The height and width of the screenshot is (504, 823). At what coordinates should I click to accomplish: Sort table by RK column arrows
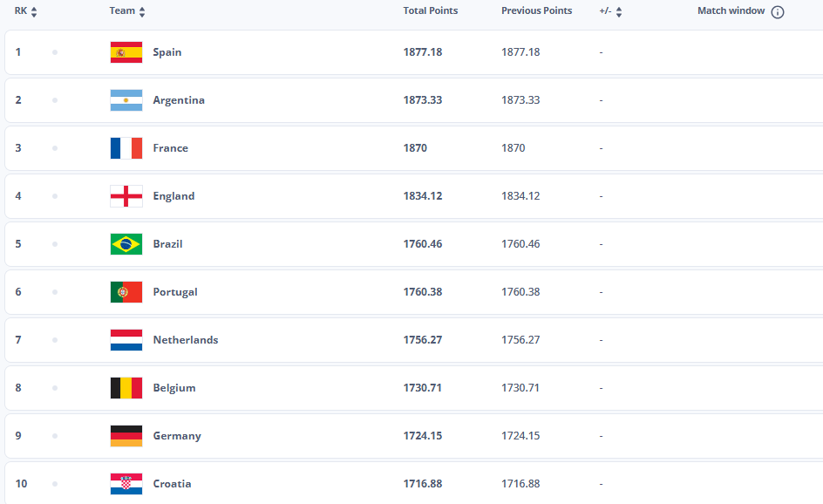tap(34, 12)
